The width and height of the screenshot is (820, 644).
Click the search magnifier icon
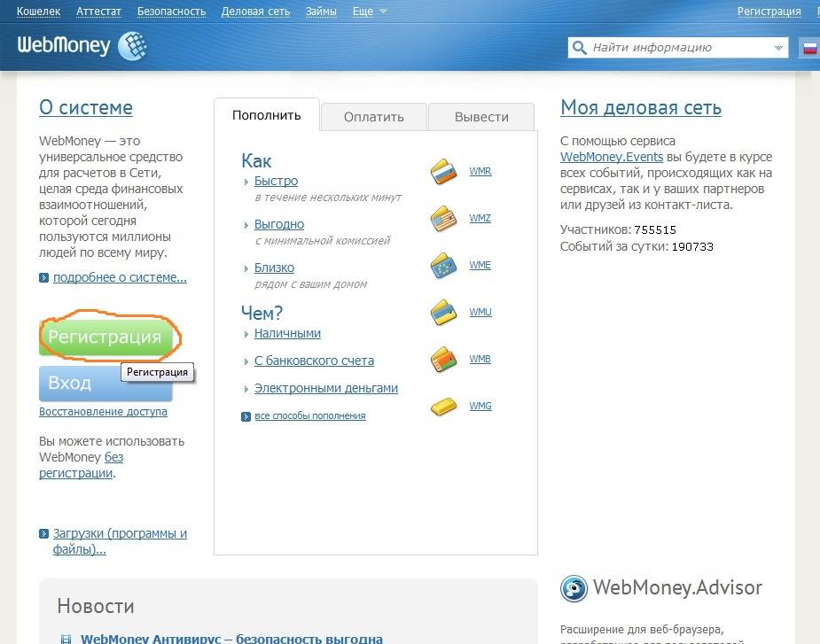pyautogui.click(x=579, y=48)
